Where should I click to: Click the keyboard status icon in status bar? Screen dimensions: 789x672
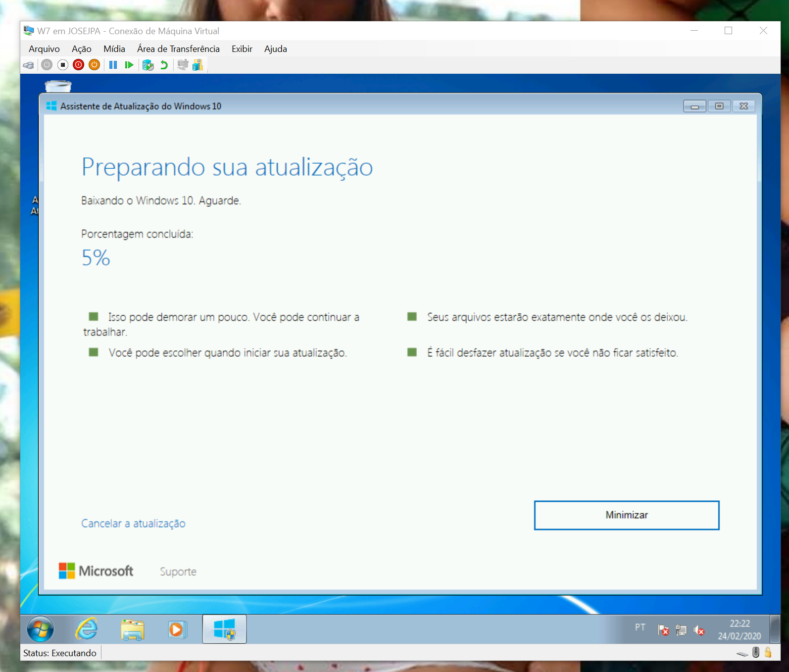pos(742,654)
